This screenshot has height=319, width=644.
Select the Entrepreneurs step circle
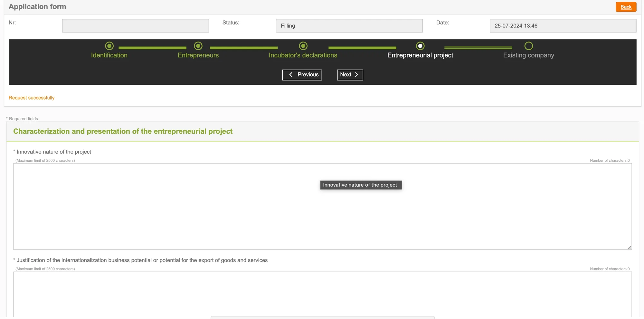coord(198,46)
